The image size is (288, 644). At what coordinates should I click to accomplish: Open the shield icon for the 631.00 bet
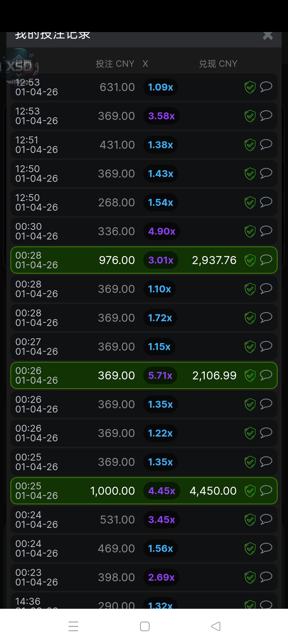pos(250,87)
